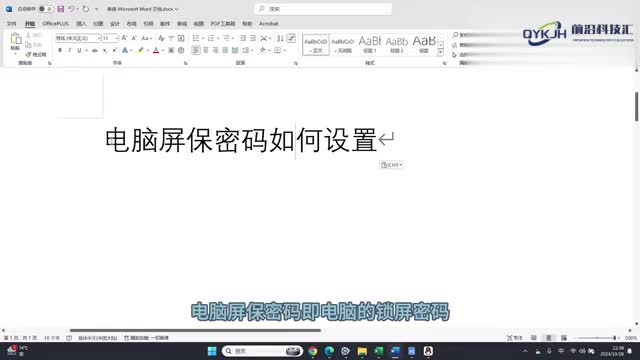Viewport: 640px width, 360px height.
Task: Select the 开始 Home tab
Action: [x=29, y=24]
